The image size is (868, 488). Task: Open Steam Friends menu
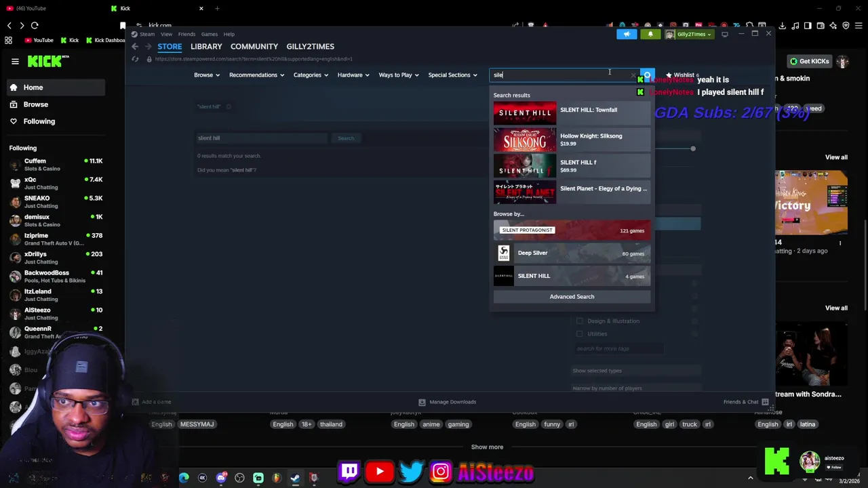[186, 34]
